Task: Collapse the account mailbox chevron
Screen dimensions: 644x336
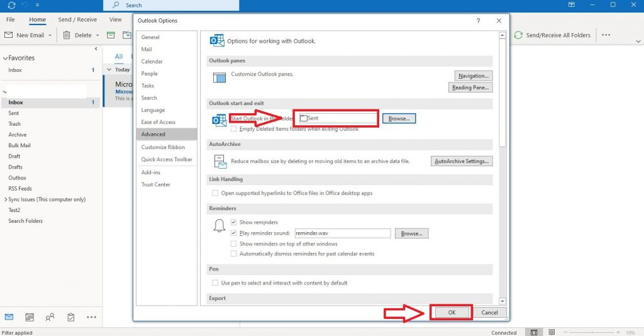Action: click(5, 92)
